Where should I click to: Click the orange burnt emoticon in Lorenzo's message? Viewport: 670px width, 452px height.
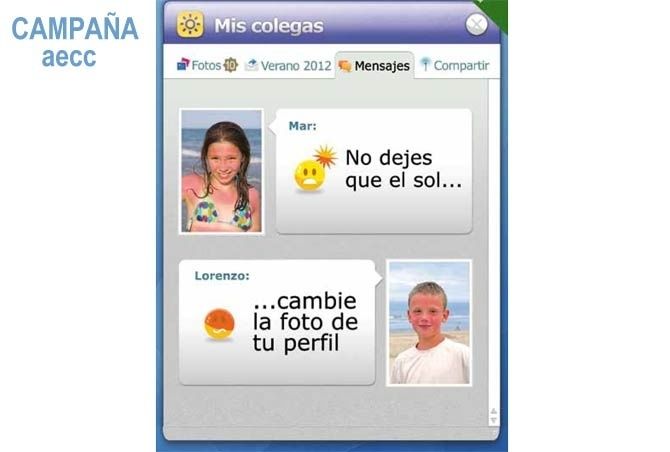[x=219, y=325]
